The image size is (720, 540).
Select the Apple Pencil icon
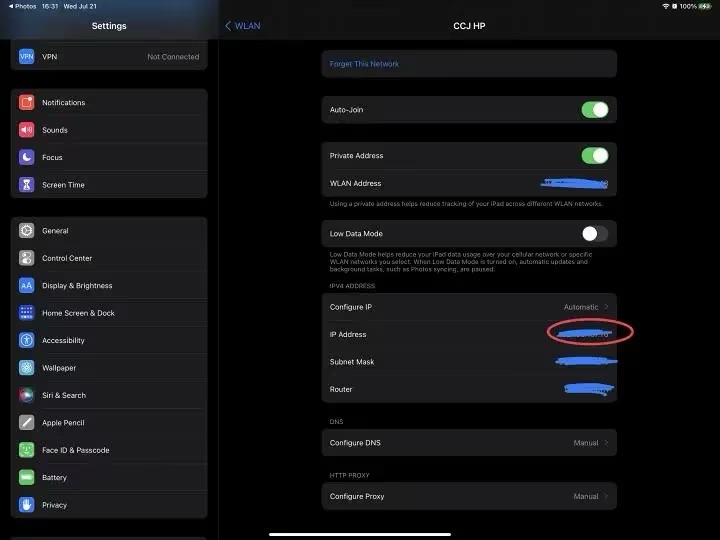pos(26,423)
